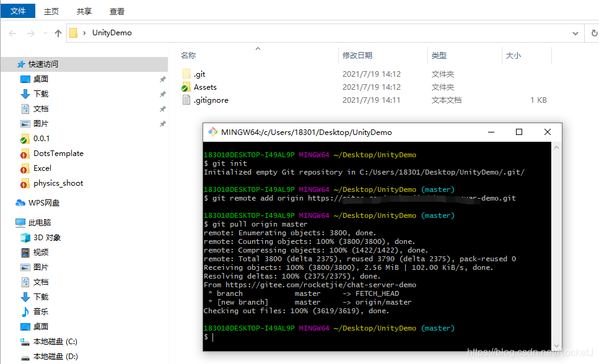This screenshot has height=364, width=599.
Task: Go up one folder level
Action: click(58, 33)
